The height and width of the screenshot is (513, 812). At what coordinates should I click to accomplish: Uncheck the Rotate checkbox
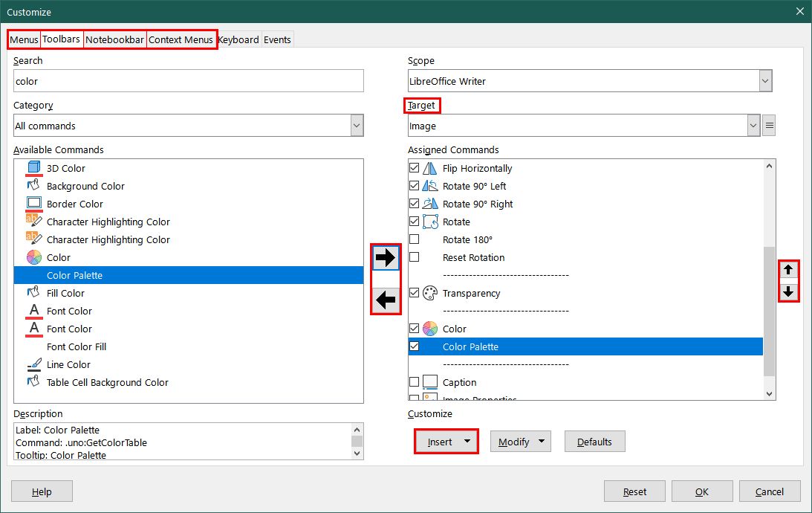point(415,222)
